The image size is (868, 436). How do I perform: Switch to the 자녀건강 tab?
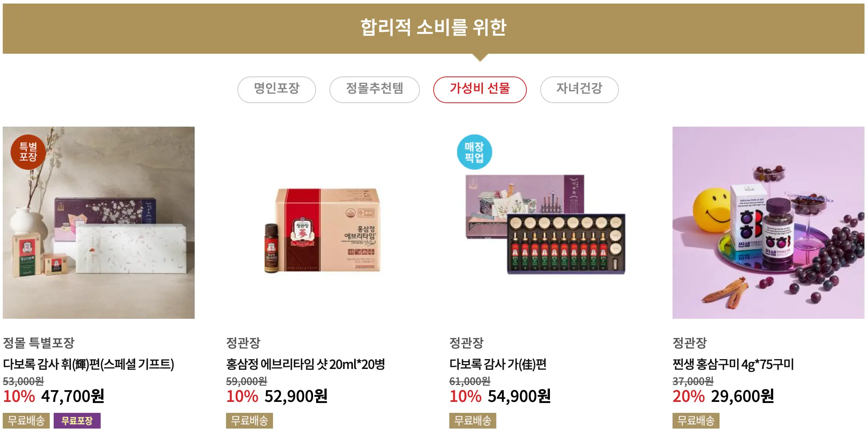[579, 89]
